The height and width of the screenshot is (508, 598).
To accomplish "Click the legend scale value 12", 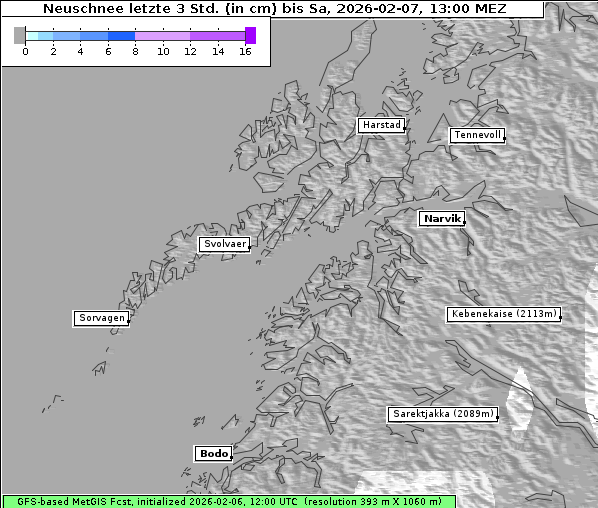I will click(x=190, y=51).
